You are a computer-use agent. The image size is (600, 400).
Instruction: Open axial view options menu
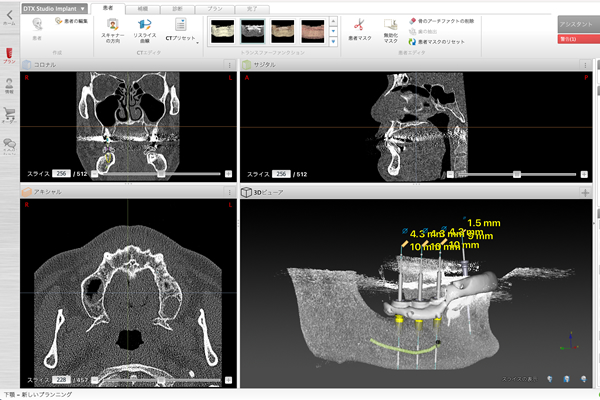pyautogui.click(x=230, y=192)
